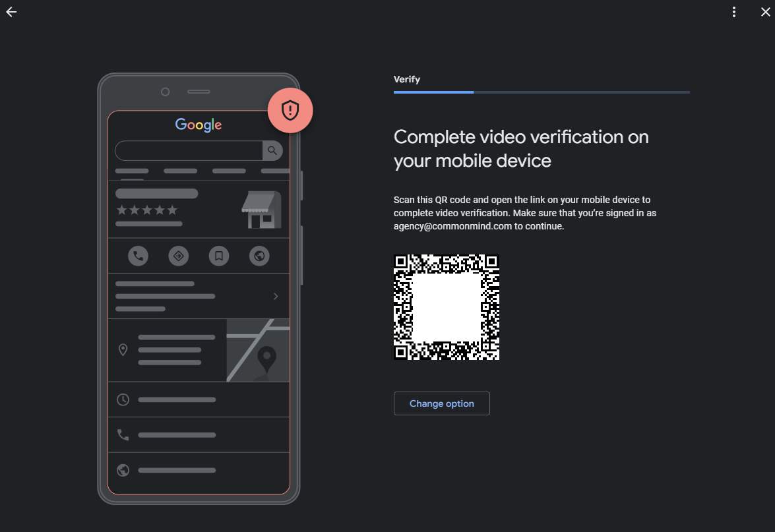Click the search magnifier in phone mockup
Viewport: 775px width, 532px height.
click(272, 151)
